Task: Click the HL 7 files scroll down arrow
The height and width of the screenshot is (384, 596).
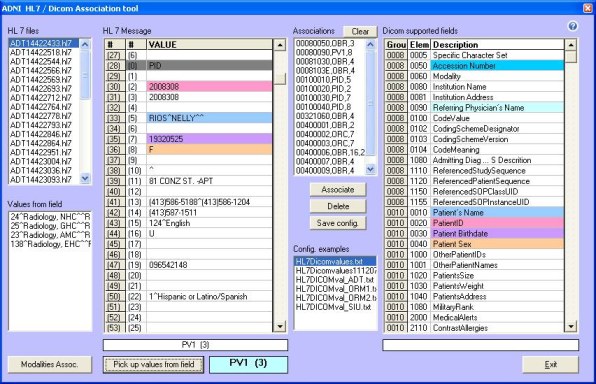Action: tap(85, 178)
